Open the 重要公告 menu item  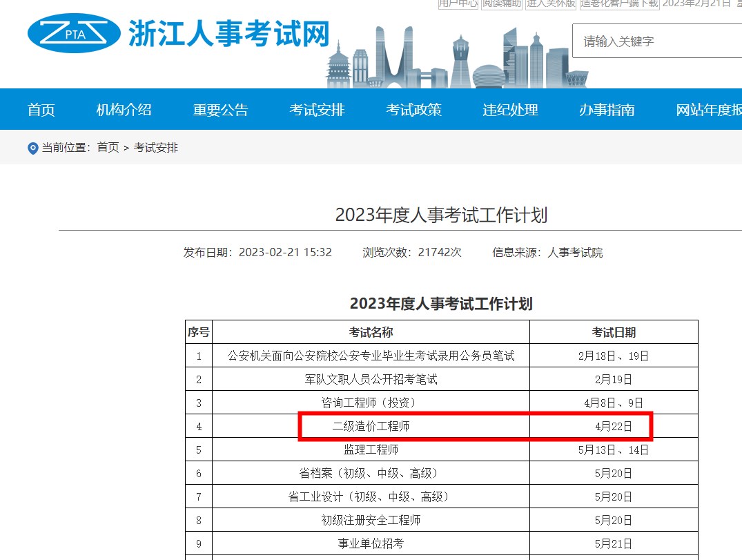tap(220, 110)
